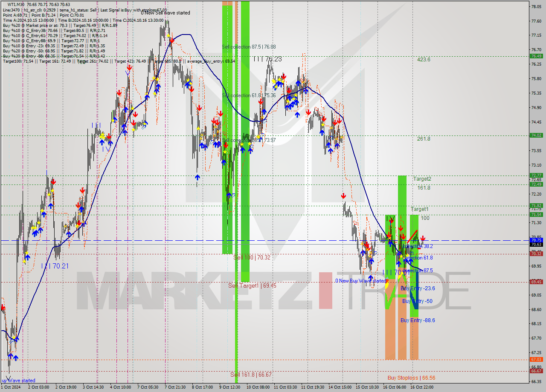The height and width of the screenshot is (392, 546).
Task: Click the red 69.45 price tag on axis
Action: click(x=536, y=282)
